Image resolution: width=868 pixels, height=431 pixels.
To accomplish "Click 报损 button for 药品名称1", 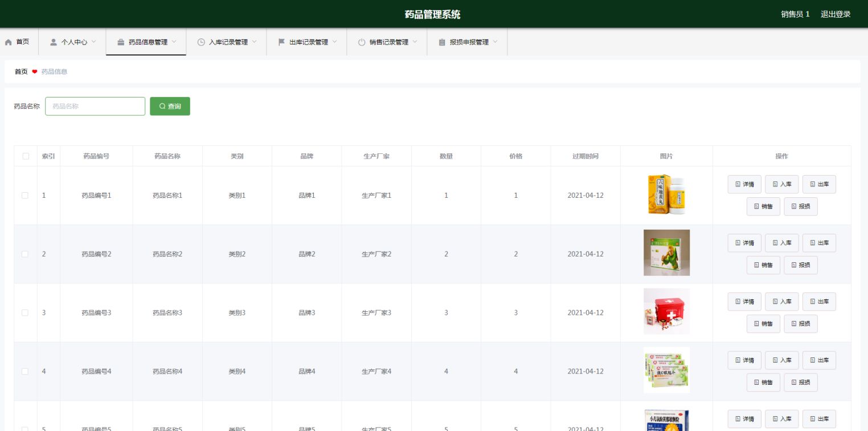I will [801, 206].
